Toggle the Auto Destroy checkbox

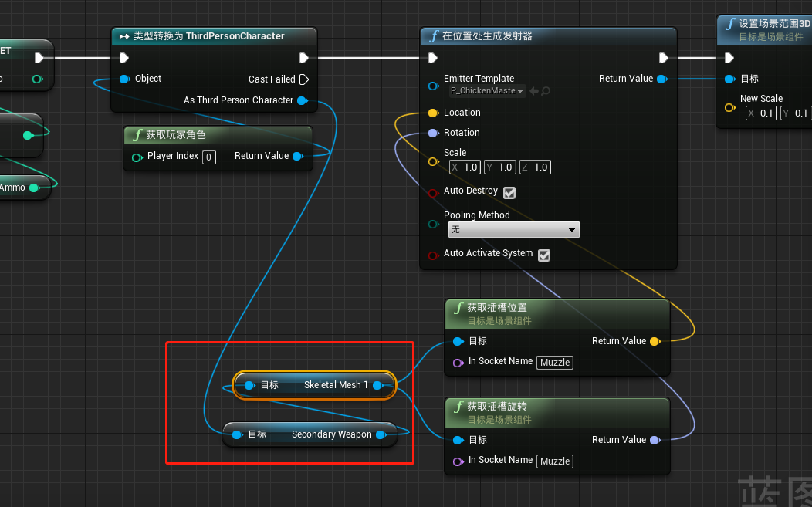click(x=509, y=193)
